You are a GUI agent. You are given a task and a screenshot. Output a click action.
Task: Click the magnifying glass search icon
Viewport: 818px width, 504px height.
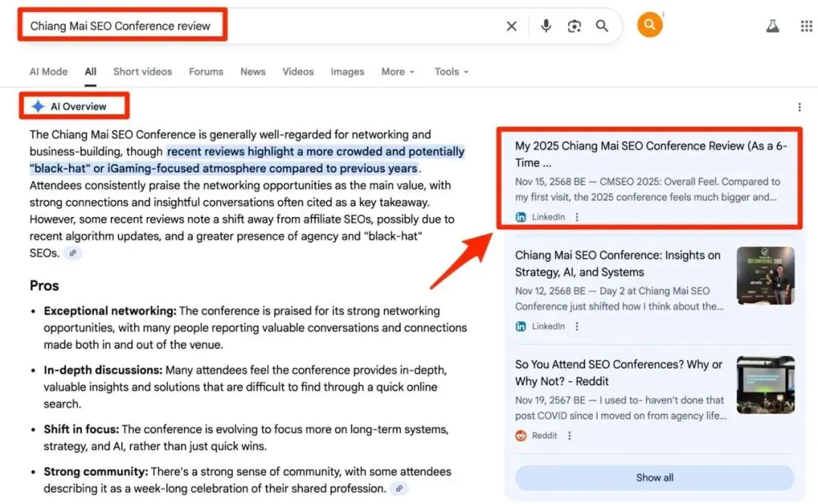(602, 26)
